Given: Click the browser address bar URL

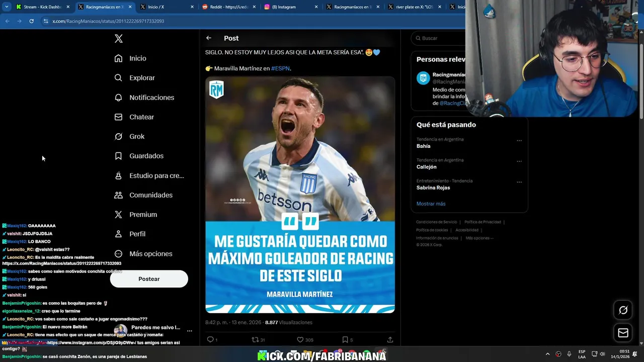Looking at the screenshot, I should click(x=108, y=21).
